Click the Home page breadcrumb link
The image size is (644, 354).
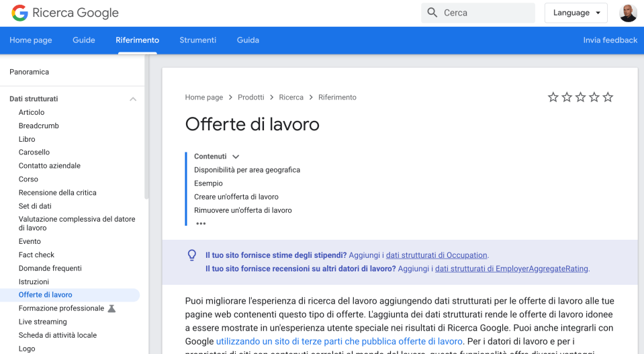[x=204, y=97]
